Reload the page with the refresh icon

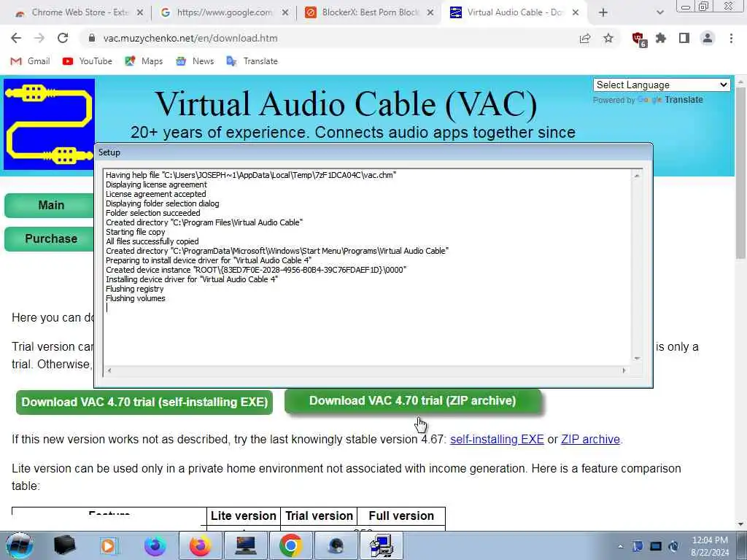tap(63, 38)
